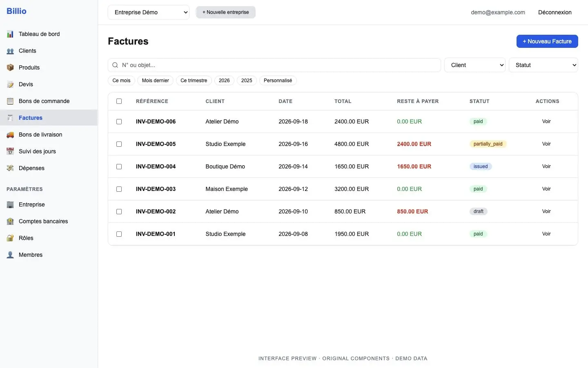This screenshot has width=588, height=368.
Task: Click the Clients people icon
Action: coord(10,51)
